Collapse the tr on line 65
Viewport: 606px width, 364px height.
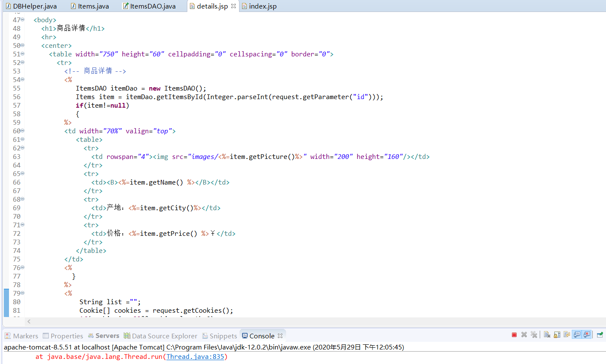[x=23, y=173]
